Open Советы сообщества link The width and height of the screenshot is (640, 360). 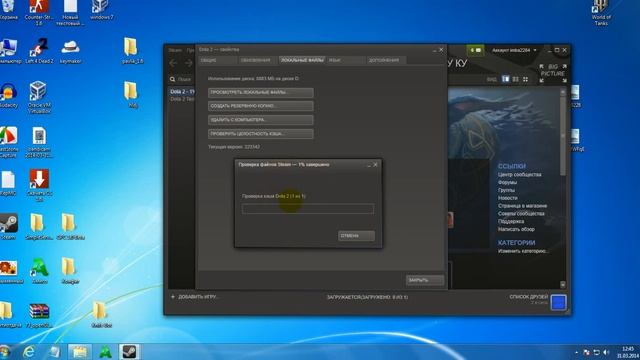point(521,213)
